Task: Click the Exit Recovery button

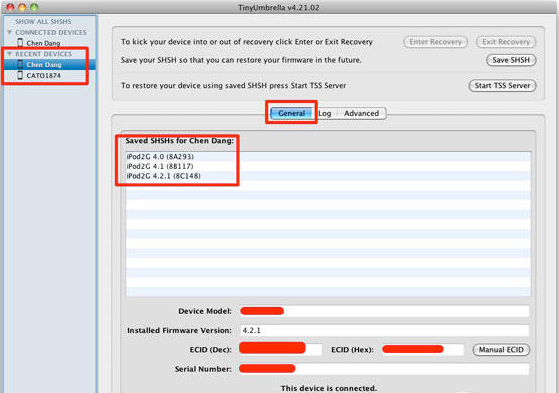Action: click(506, 42)
